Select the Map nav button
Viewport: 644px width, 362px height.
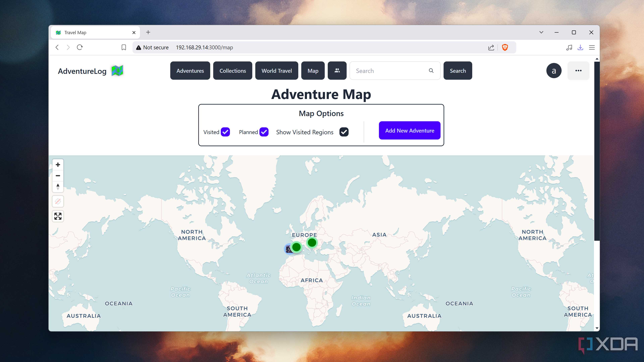pos(313,71)
